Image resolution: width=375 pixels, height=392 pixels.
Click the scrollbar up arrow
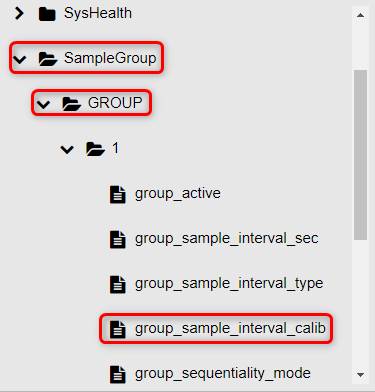pos(360,15)
